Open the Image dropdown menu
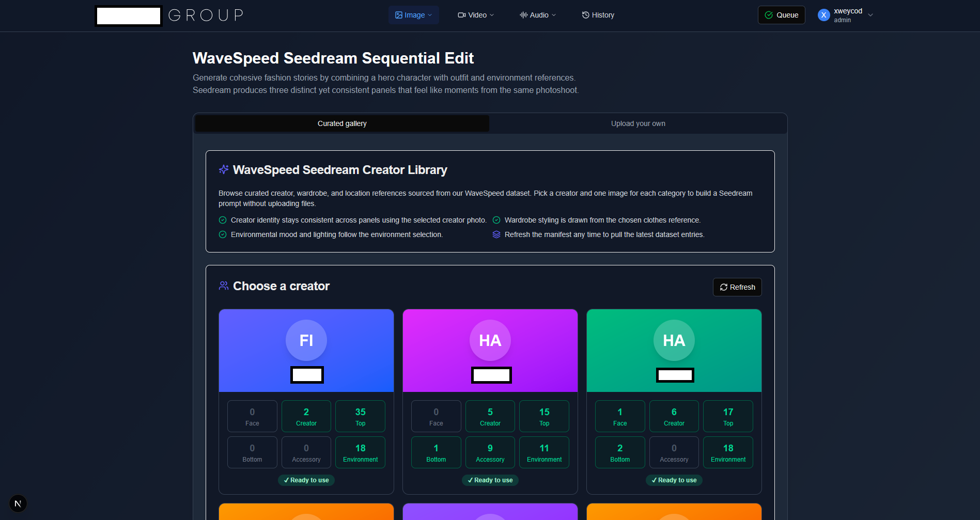Viewport: 980px width, 520px height. click(x=414, y=15)
